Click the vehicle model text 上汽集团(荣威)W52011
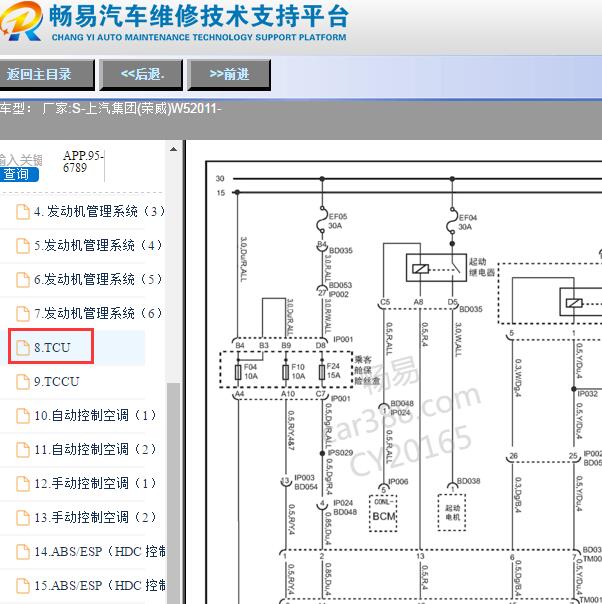This screenshot has width=602, height=604. click(151, 108)
